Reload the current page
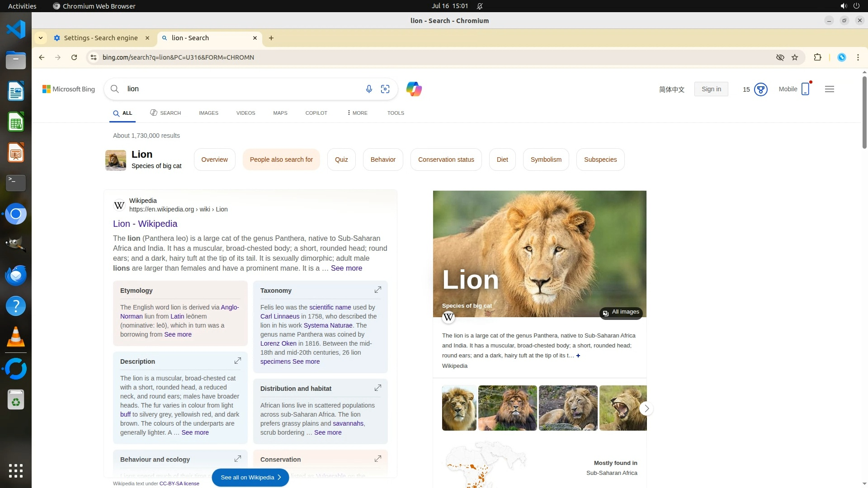This screenshot has width=868, height=488. point(74,57)
